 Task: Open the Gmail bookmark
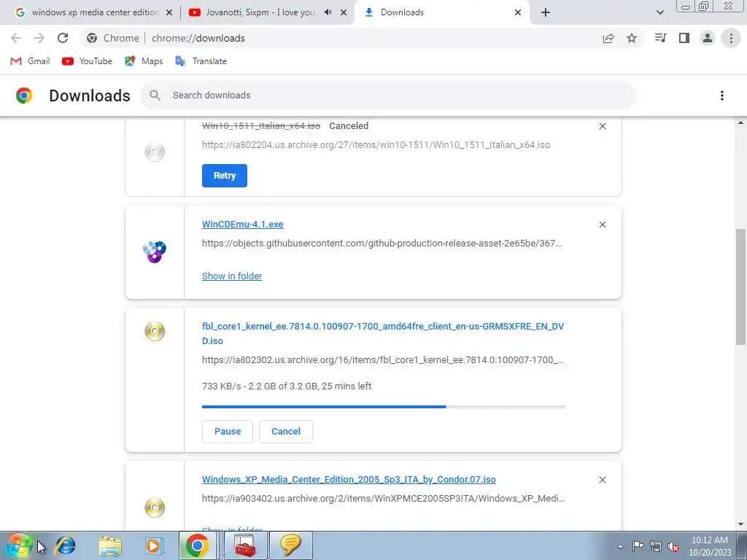pyautogui.click(x=30, y=61)
